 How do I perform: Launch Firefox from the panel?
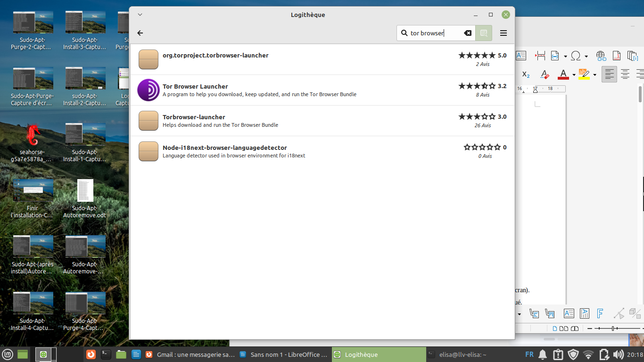pyautogui.click(x=91, y=354)
